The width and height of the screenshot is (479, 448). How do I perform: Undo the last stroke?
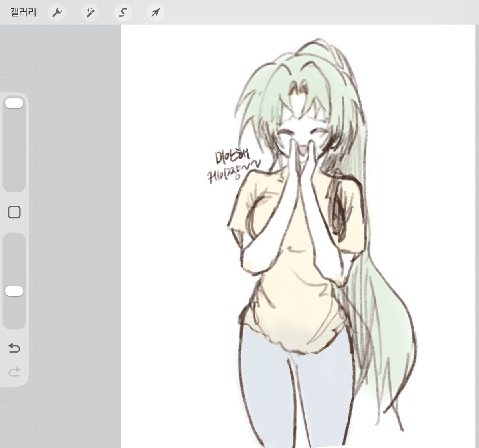[x=14, y=348]
